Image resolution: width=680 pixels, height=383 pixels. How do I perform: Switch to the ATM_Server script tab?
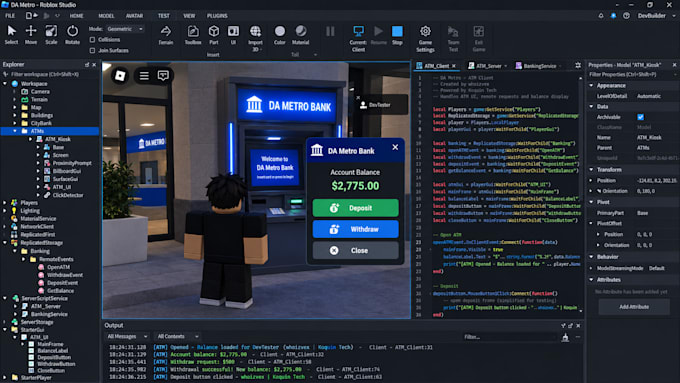[487, 66]
